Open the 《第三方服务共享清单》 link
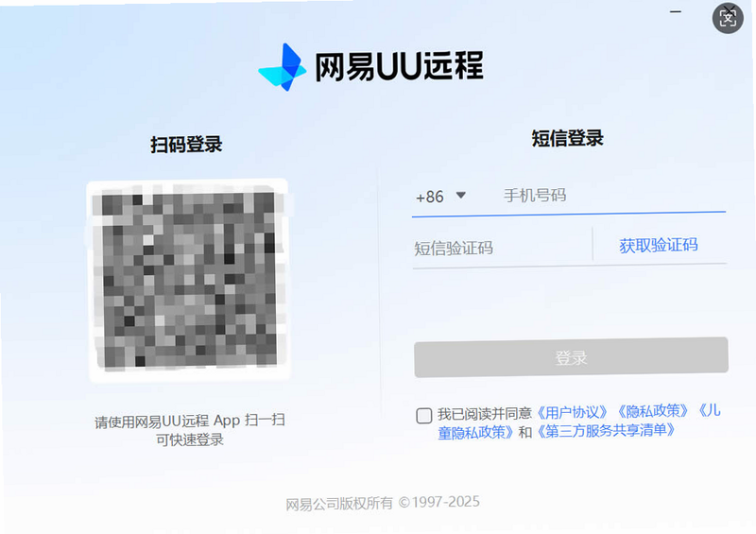Screen dimensions: 756x534 pyautogui.click(x=606, y=430)
